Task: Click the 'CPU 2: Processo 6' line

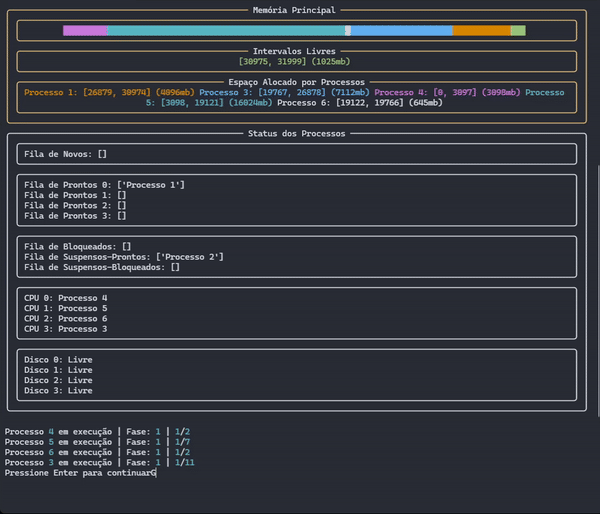Action: 66,319
